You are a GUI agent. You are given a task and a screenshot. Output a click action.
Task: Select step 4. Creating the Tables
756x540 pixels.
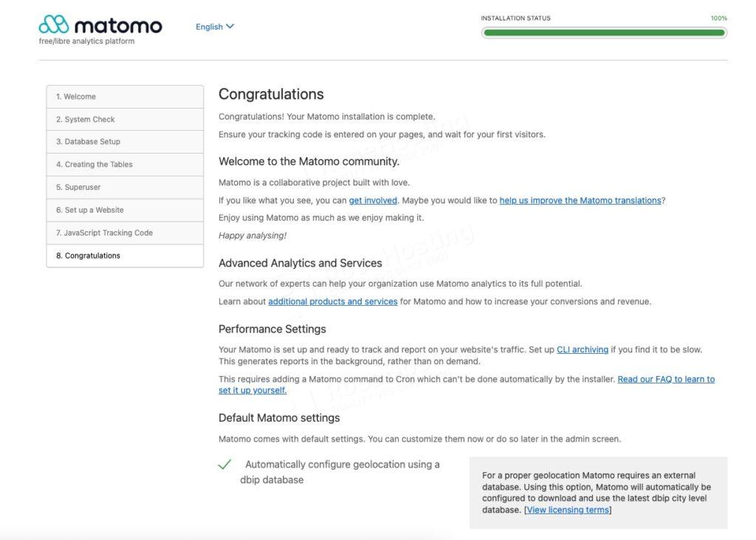125,165
